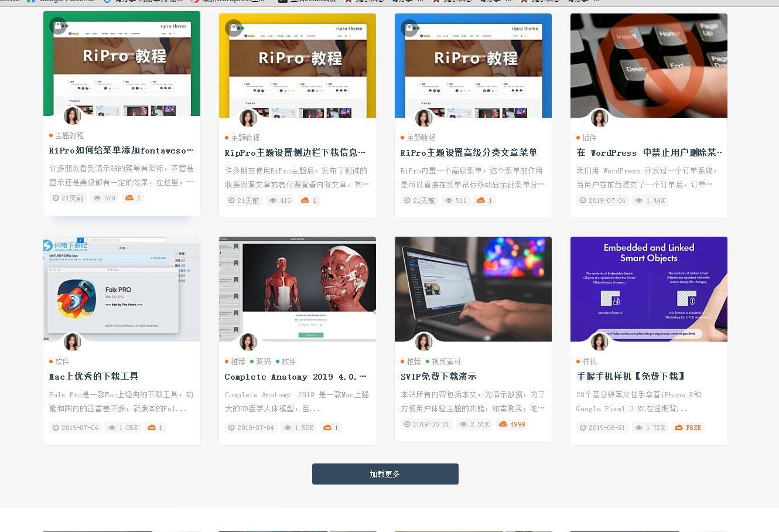
Task: Open the article 手握手机样机【免费下载】
Action: tap(631, 377)
